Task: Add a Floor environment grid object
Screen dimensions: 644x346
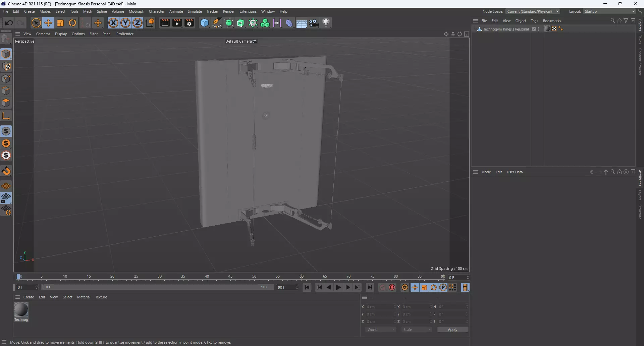Action: click(x=302, y=23)
